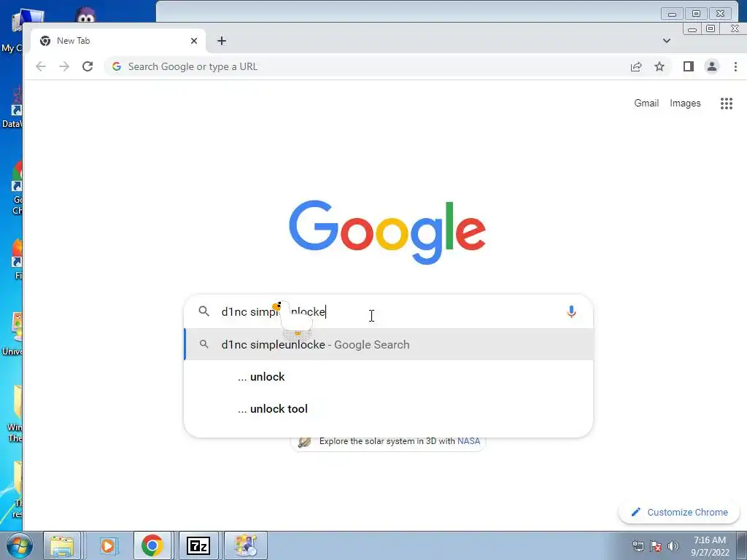Click the Show desktop strip
747x560 pixels.
click(742, 545)
